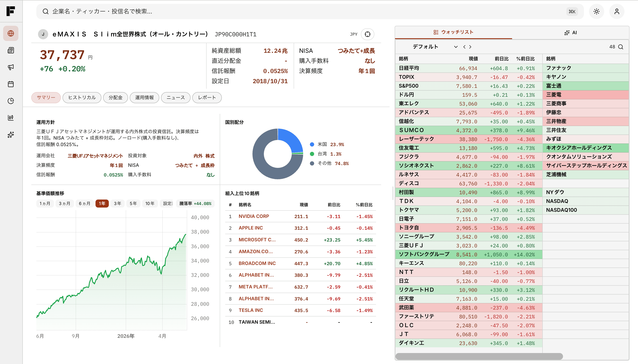Screen dimensions: 638x364
Task: Select the ソフトバンクグループ watchlist row
Action: click(469, 255)
